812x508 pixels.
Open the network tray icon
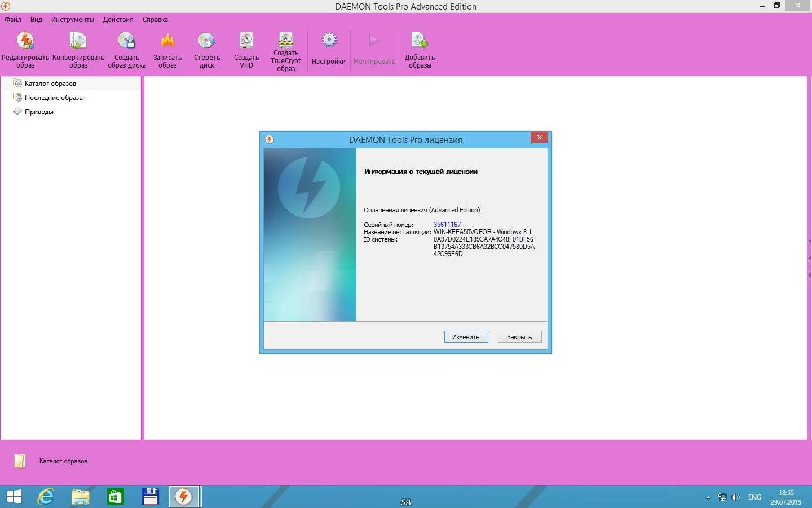coord(722,497)
